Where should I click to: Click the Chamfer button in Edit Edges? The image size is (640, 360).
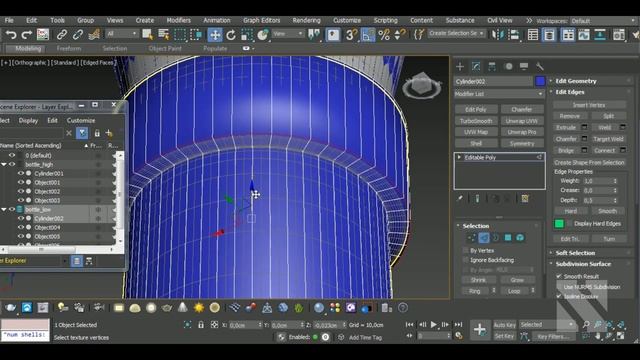coord(567,139)
